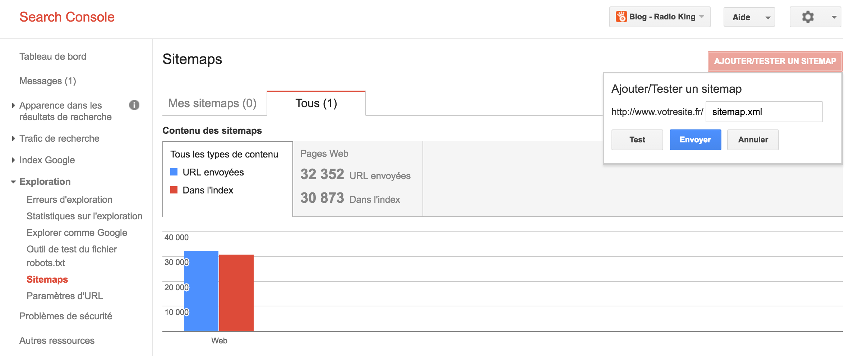Click the info icon beside Apparence dans les résultats
The image size is (868, 356).
point(134,105)
